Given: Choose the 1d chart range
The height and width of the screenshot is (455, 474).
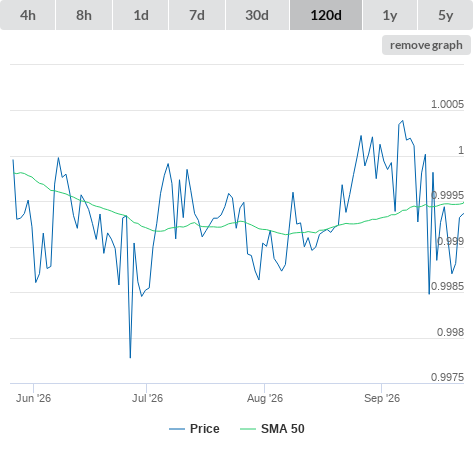Looking at the screenshot, I should point(141,15).
